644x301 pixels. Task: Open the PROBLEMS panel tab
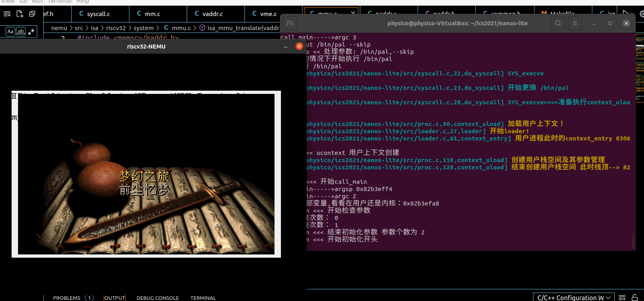coord(67,298)
